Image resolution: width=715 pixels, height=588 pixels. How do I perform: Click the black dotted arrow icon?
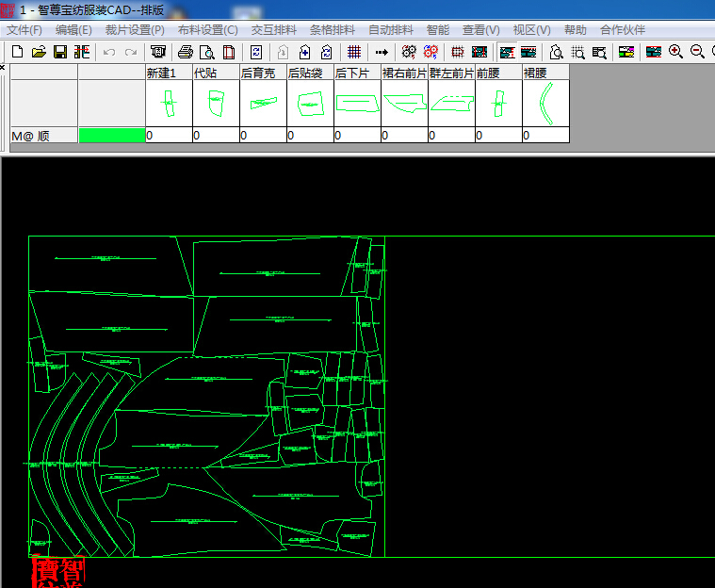382,52
